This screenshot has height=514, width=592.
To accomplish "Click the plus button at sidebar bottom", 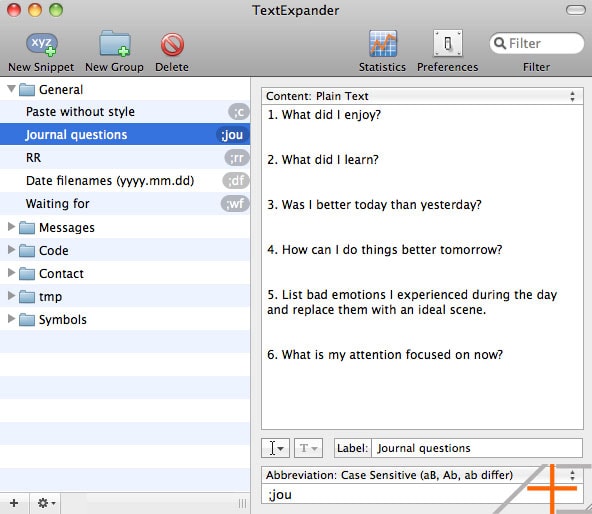I will (14, 503).
